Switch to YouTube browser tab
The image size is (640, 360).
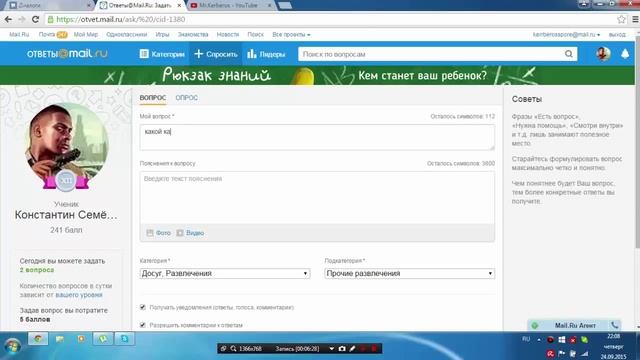[x=230, y=5]
